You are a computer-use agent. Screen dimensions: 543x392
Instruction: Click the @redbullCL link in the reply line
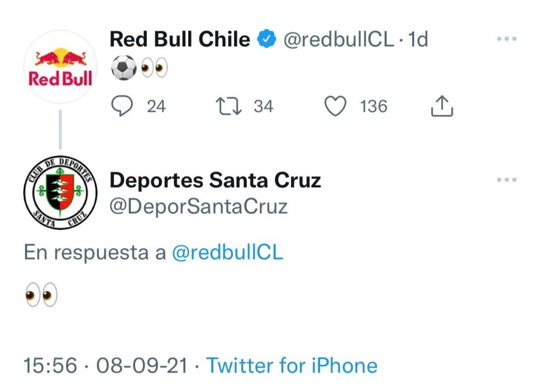point(228,253)
